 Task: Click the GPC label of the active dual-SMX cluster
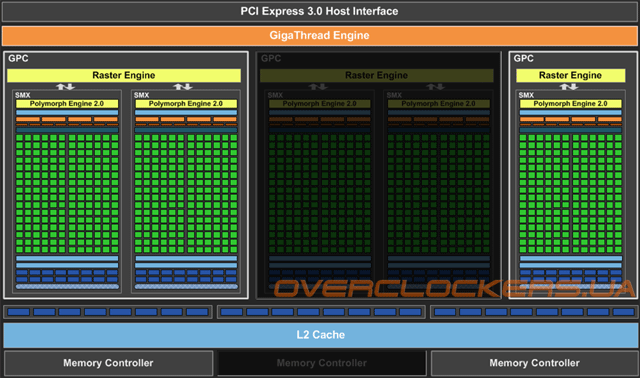(18, 58)
